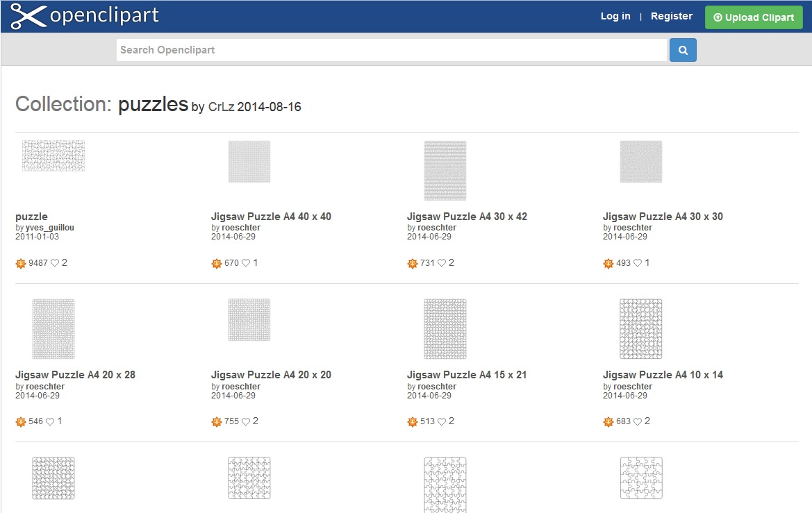Open roeschter link under 30 x 30 puzzle
The image size is (812, 513).
(633, 228)
